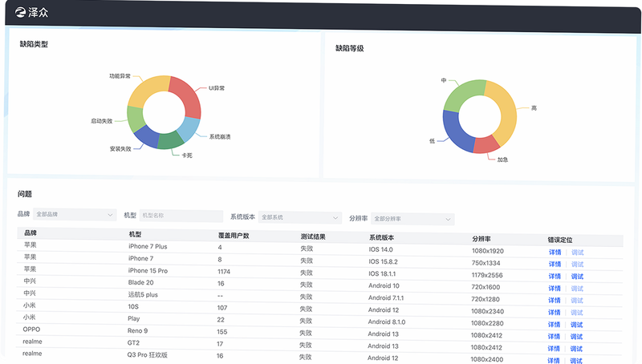Click the 缺陷类型 chart title
This screenshot has width=642, height=364.
[x=34, y=44]
